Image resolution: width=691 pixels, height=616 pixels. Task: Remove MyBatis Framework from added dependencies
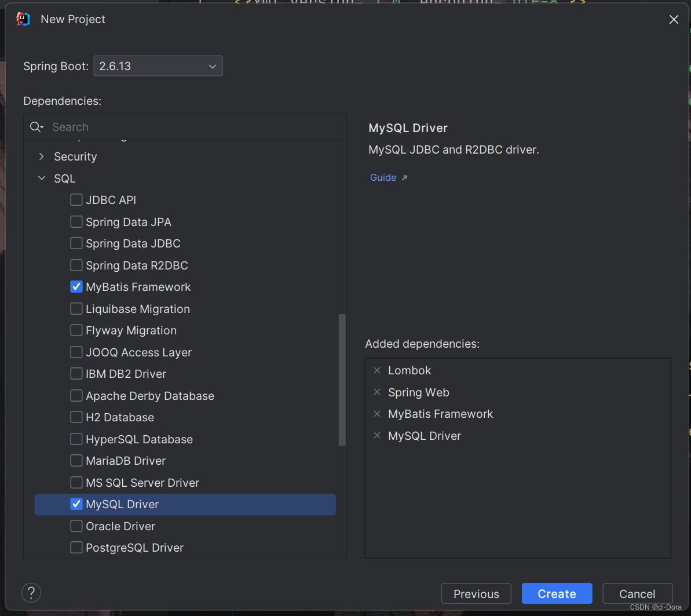(377, 414)
